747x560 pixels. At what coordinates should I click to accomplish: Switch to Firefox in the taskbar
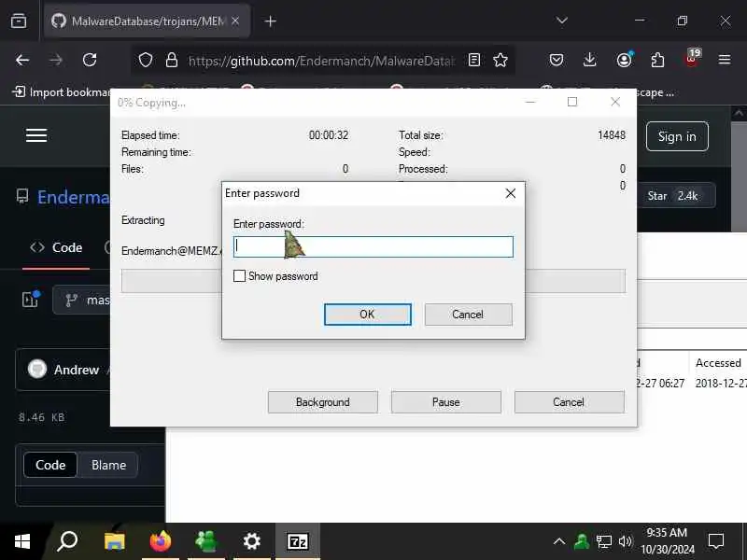tap(160, 541)
